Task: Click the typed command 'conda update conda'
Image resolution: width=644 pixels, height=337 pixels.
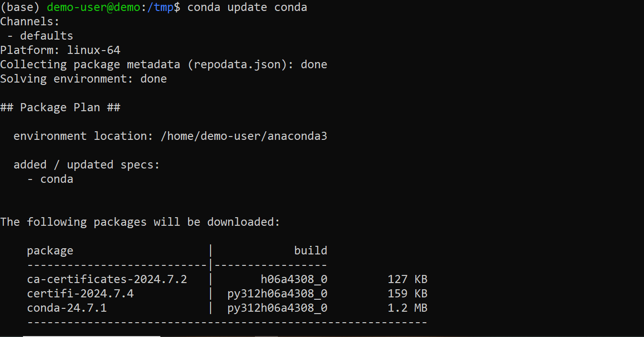Action: click(247, 7)
